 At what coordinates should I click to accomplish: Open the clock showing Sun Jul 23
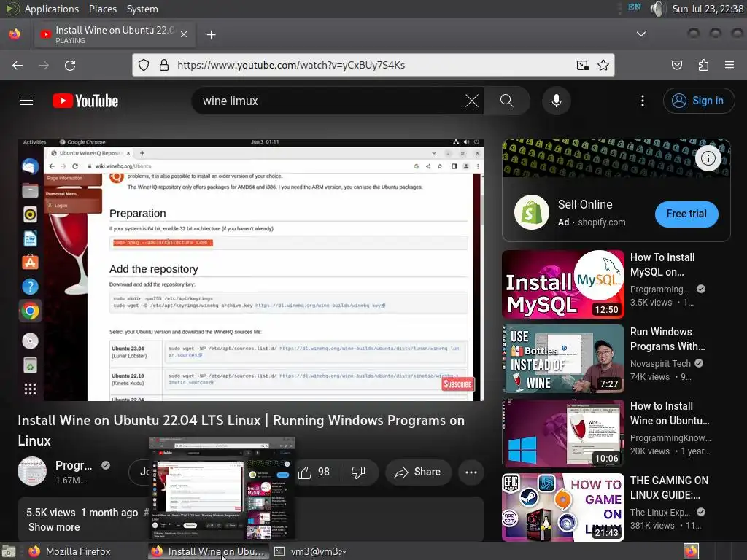pyautogui.click(x=708, y=9)
